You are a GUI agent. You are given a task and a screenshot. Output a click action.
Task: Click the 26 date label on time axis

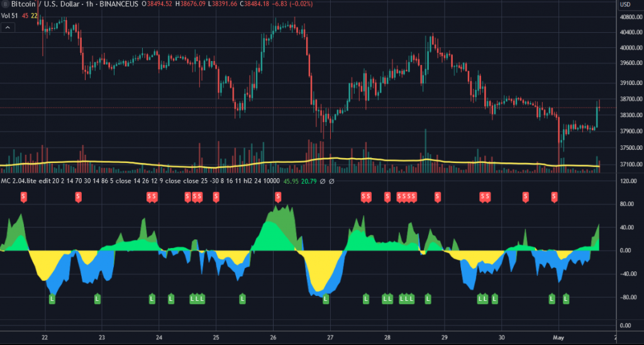(x=273, y=337)
